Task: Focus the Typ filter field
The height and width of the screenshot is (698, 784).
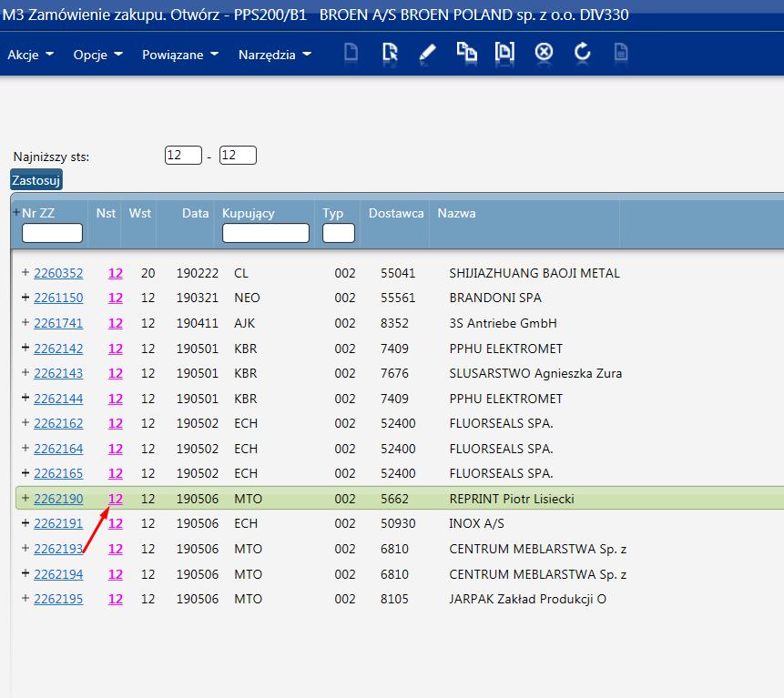Action: pyautogui.click(x=339, y=233)
